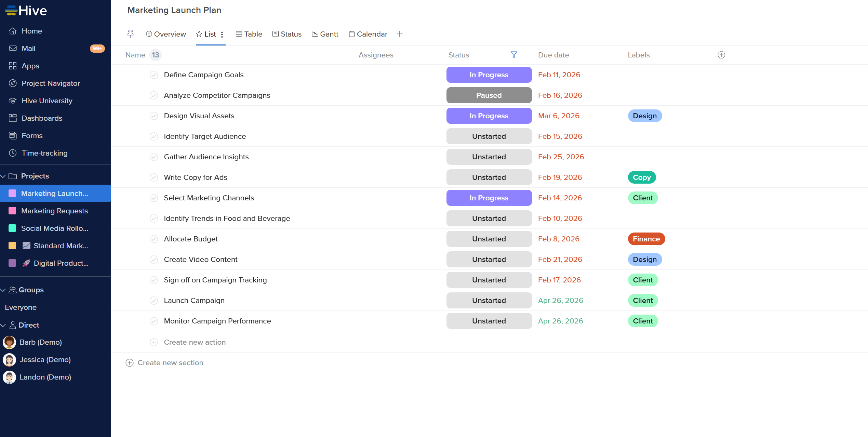This screenshot has height=437, width=868.
Task: Open the Calendar tab
Action: (368, 34)
